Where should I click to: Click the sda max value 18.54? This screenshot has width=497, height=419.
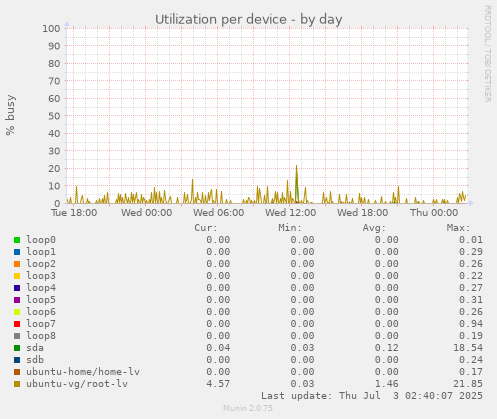[468, 348]
